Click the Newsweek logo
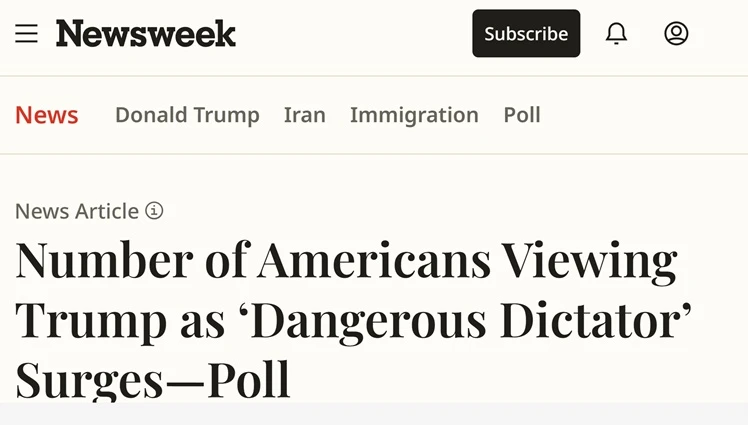Screen dimensions: 748x425 click(146, 33)
